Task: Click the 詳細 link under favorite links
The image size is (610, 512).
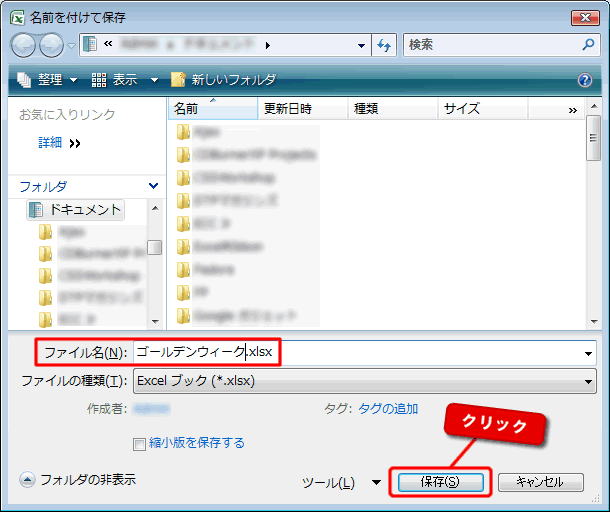Action: pyautogui.click(x=50, y=142)
